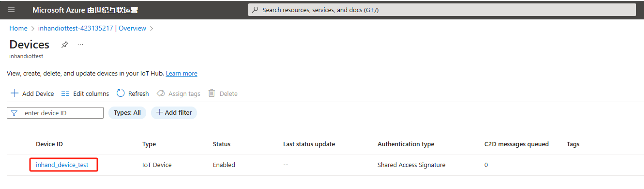Click the Add filter button
The image size is (644, 189).
point(174,113)
